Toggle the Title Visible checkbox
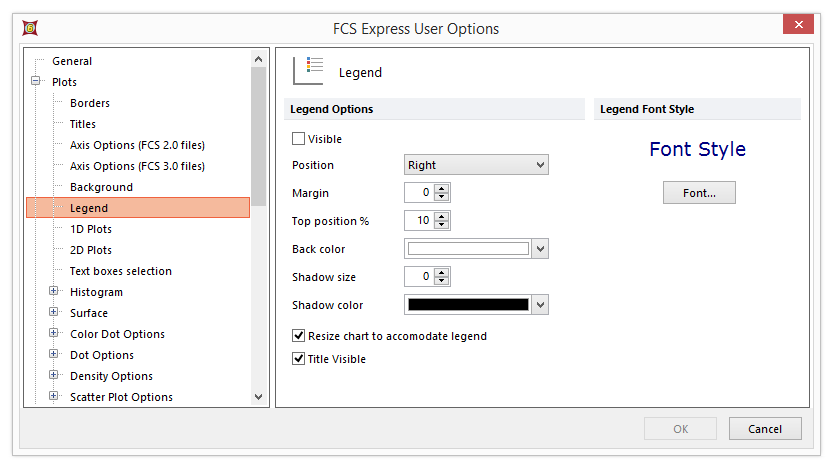This screenshot has height=469, width=837. 298,359
